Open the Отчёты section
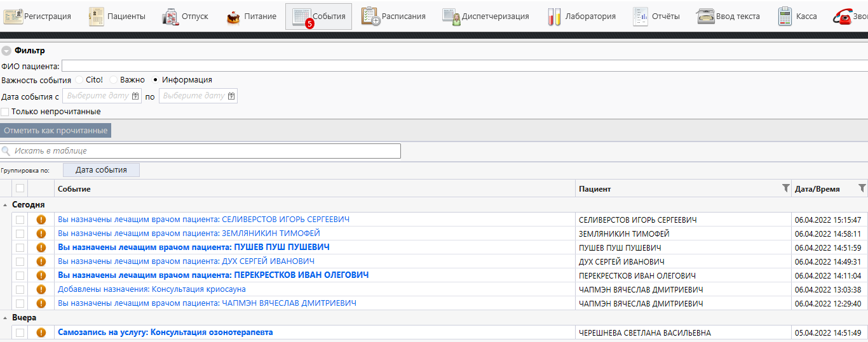The image size is (868, 342). pos(656,16)
